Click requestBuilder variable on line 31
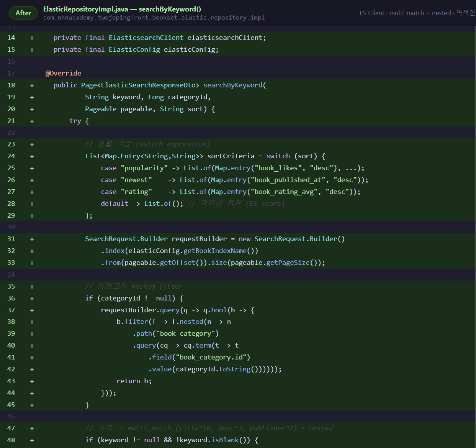This screenshot has height=448, width=476. (x=199, y=239)
